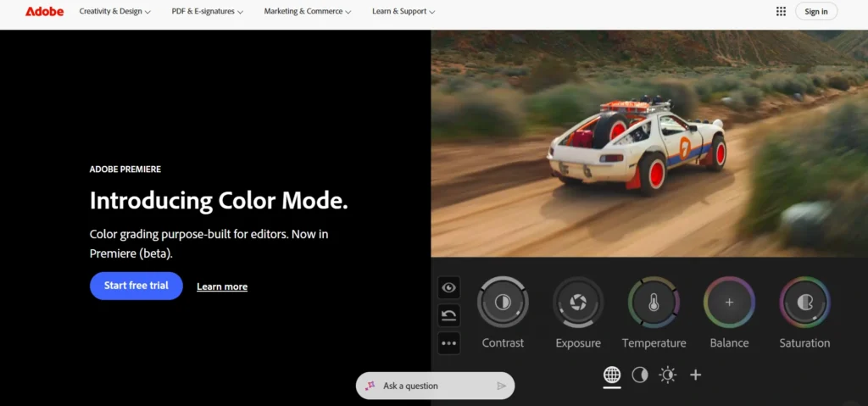
Task: Click the Adobe logo
Action: point(44,12)
